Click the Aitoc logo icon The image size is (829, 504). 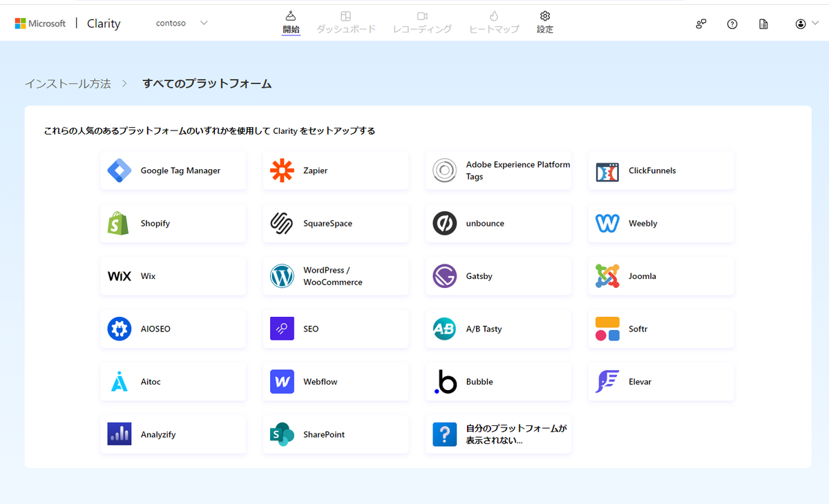pos(120,382)
